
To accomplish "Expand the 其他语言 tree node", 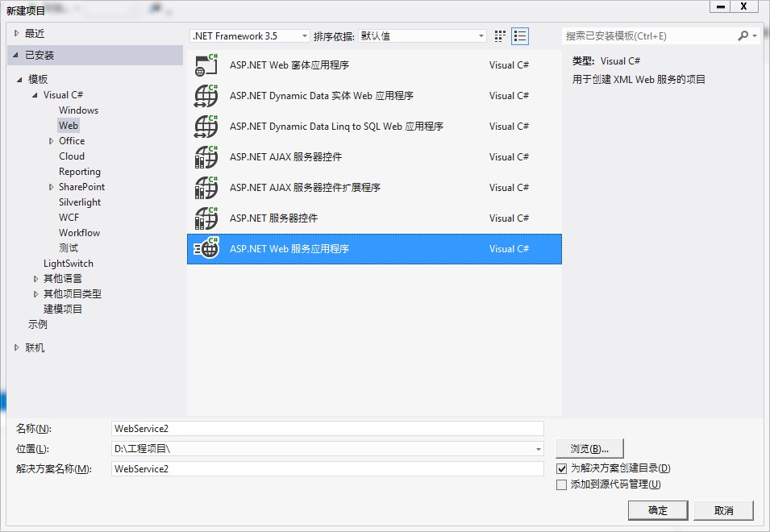I will pos(35,279).
